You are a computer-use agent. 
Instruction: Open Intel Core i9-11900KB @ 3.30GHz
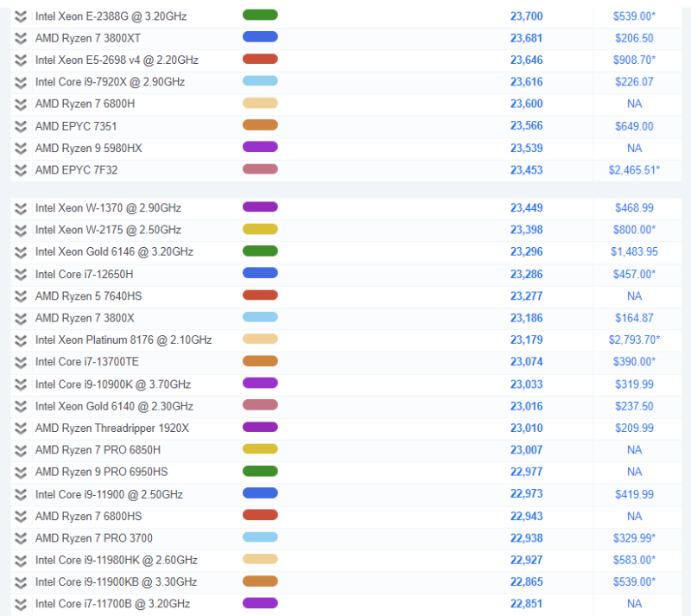(116, 582)
